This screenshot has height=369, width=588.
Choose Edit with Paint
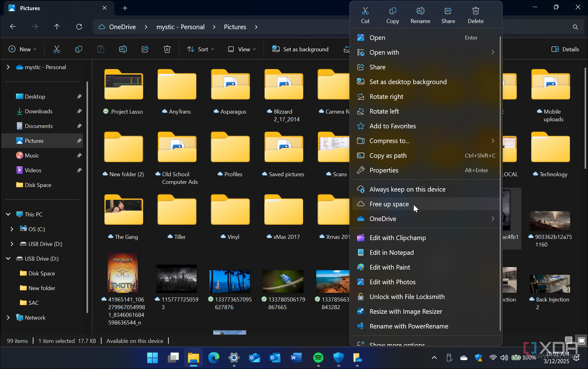coord(426,267)
